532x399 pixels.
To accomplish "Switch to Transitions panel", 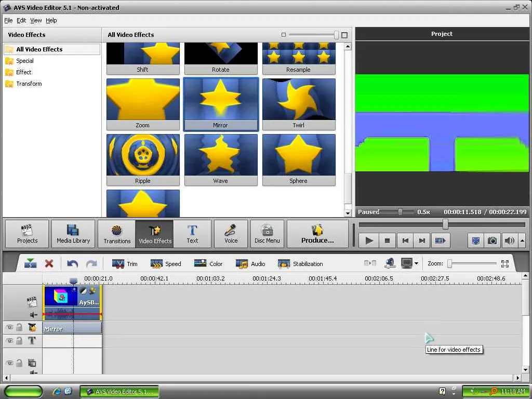I will pyautogui.click(x=117, y=234).
